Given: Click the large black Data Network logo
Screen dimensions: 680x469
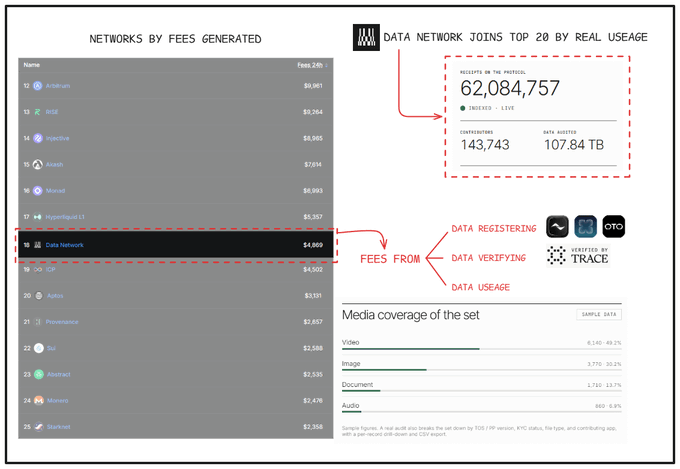Looking at the screenshot, I should (366, 37).
